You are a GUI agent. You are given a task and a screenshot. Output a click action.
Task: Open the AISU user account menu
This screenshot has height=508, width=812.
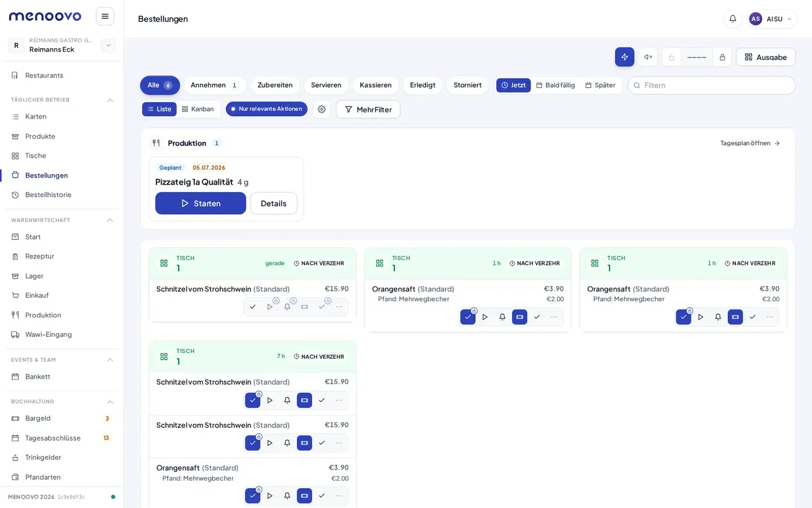tap(770, 19)
